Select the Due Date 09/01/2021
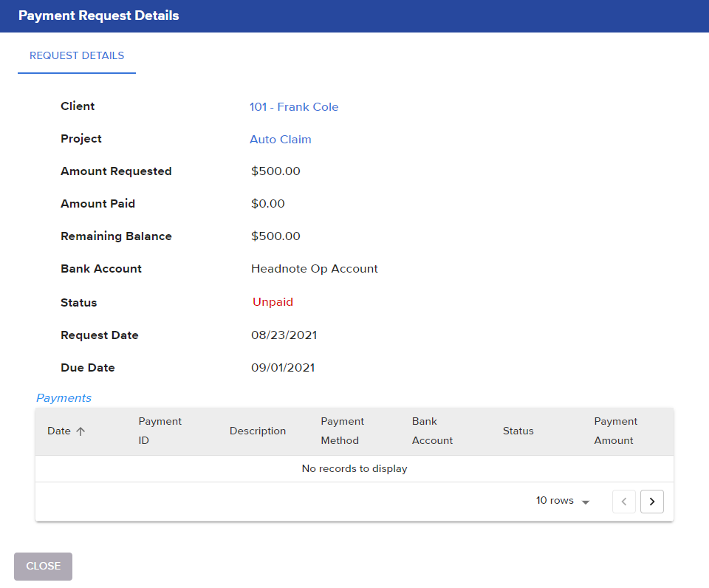Image resolution: width=709 pixels, height=588 pixels. coord(283,368)
